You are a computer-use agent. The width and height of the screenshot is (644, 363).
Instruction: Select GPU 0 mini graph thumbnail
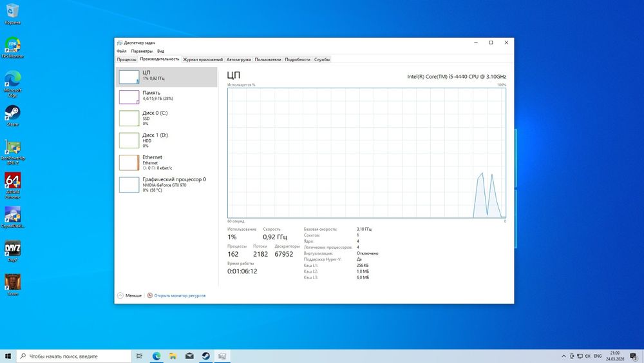pyautogui.click(x=129, y=184)
